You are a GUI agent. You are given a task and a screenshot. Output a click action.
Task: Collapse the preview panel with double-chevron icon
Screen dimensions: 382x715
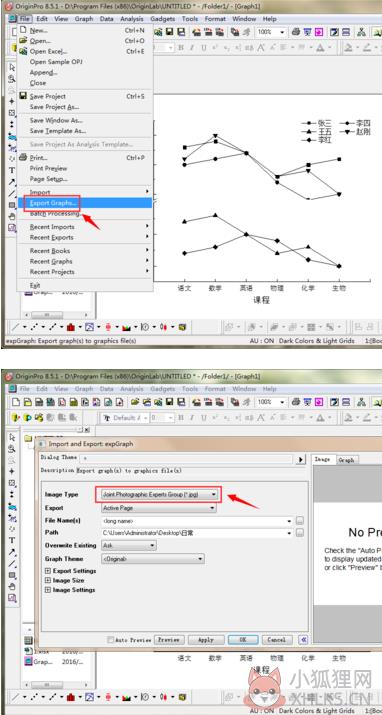[x=303, y=640]
